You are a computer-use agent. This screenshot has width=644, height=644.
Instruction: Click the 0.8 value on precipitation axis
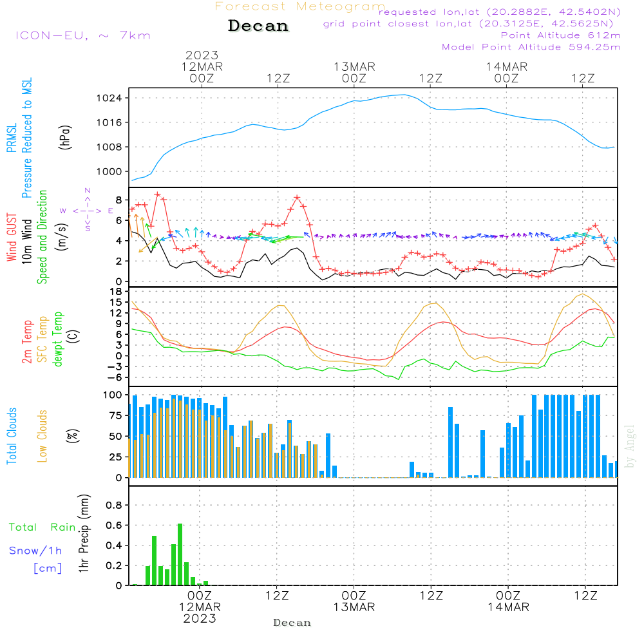coord(114,505)
